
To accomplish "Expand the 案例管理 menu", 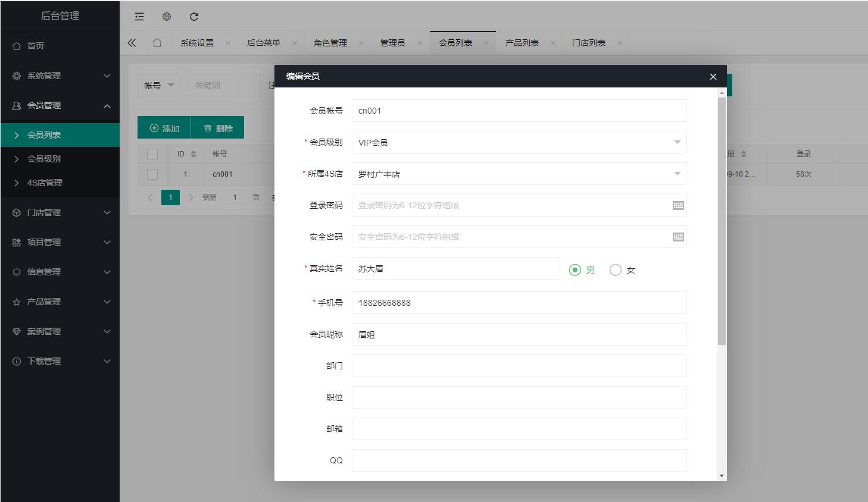I will (x=107, y=331).
